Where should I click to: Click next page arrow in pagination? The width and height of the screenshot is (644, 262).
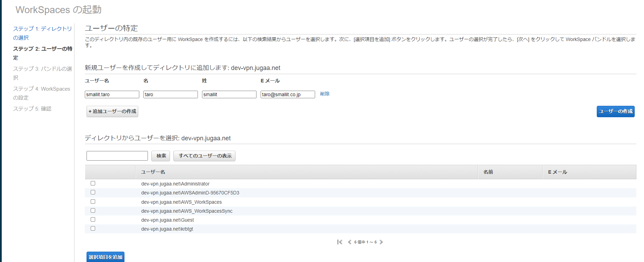[x=381, y=242]
